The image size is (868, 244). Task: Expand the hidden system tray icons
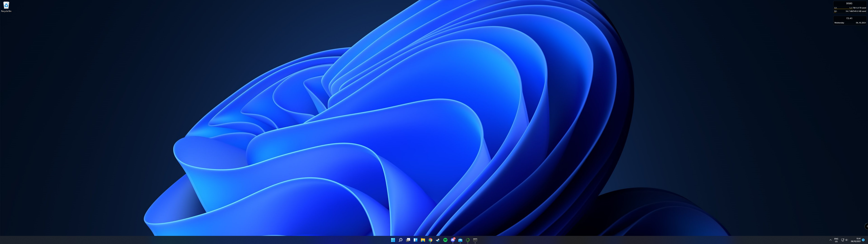click(831, 240)
